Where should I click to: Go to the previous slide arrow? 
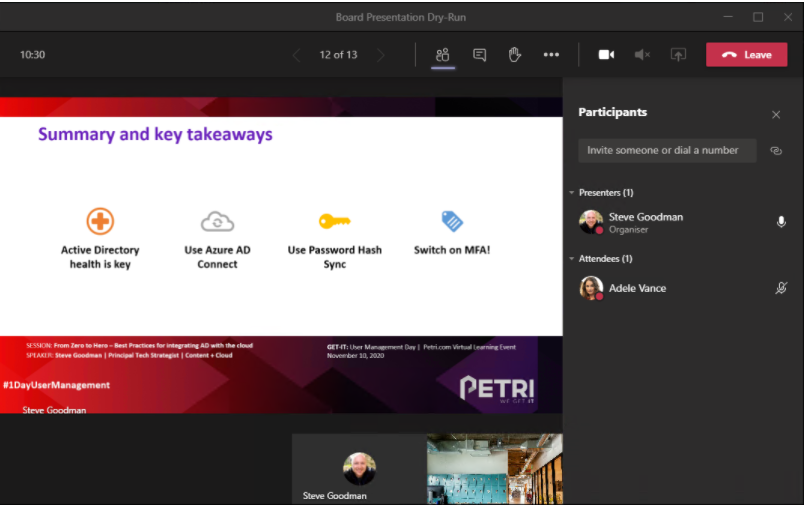pos(296,55)
